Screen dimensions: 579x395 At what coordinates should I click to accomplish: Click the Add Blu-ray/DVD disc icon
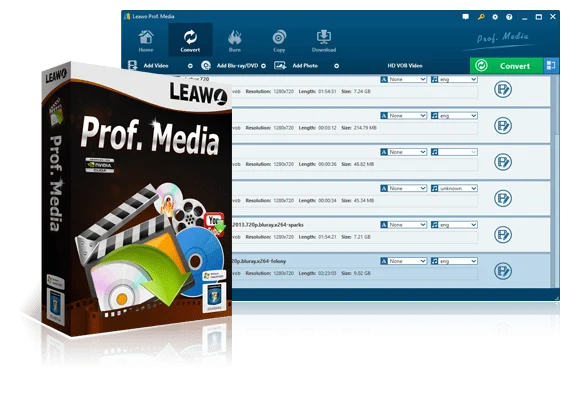pos(206,66)
